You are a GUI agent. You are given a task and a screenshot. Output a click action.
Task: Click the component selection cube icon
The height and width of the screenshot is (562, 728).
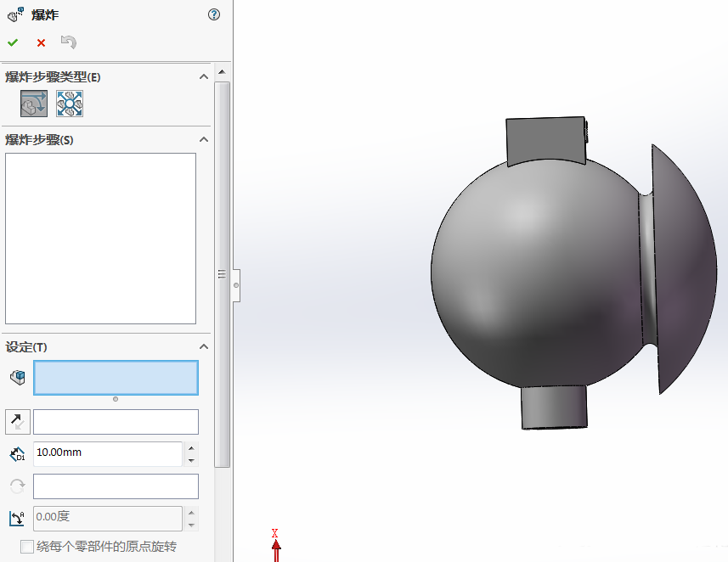click(16, 376)
